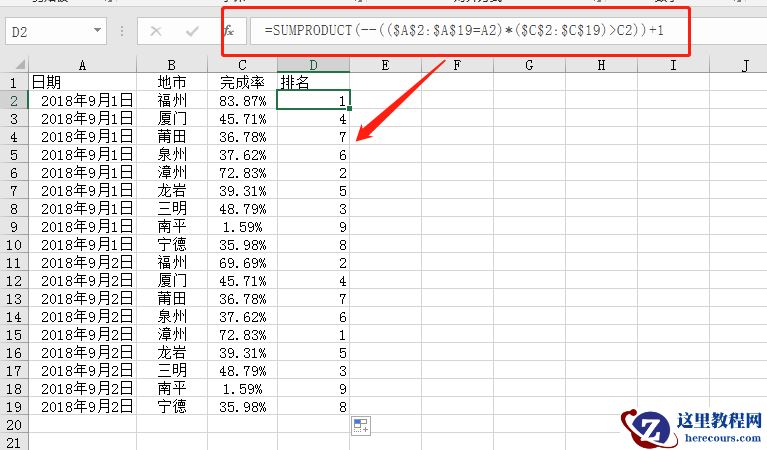Click rank cell D18 showing 9
Image resolution: width=767 pixels, height=450 pixels.
314,388
